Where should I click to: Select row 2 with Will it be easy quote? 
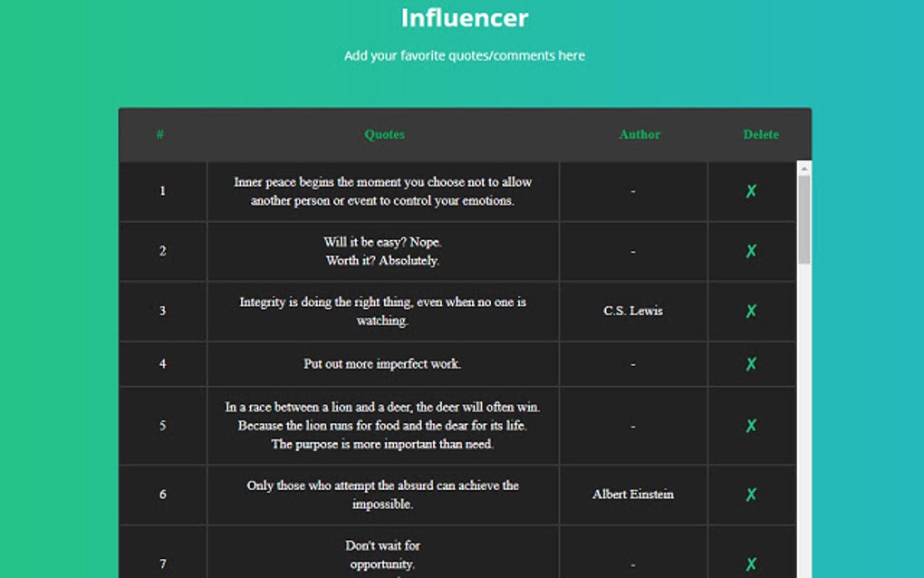coord(384,251)
